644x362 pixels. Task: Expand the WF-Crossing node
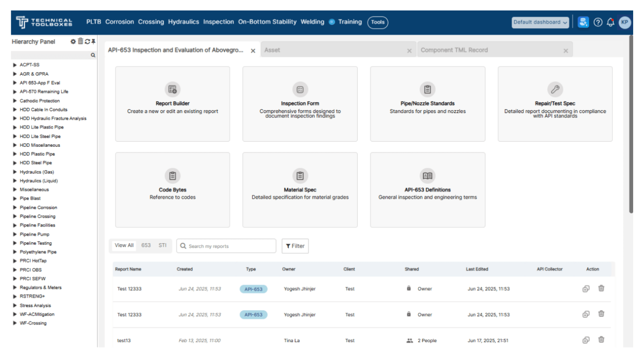15,323
